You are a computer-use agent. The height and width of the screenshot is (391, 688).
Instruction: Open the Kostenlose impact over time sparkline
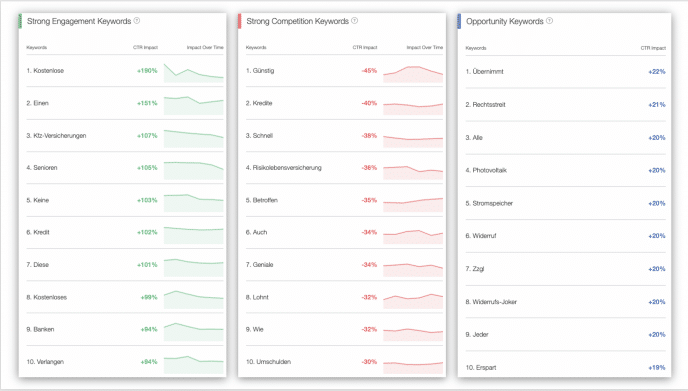tap(194, 72)
